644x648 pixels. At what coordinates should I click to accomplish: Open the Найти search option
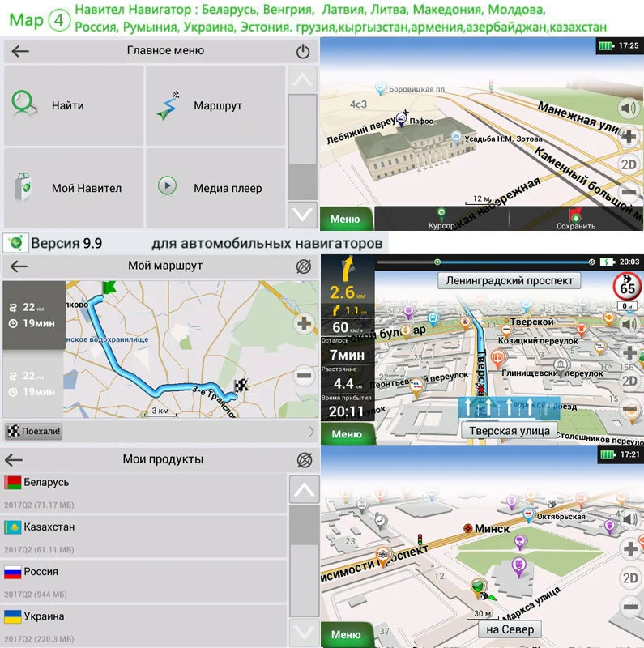click(x=74, y=105)
